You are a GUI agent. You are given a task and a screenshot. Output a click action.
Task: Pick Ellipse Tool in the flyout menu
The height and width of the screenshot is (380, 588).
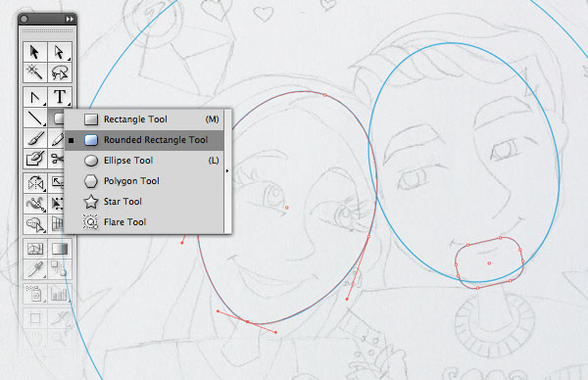click(144, 161)
